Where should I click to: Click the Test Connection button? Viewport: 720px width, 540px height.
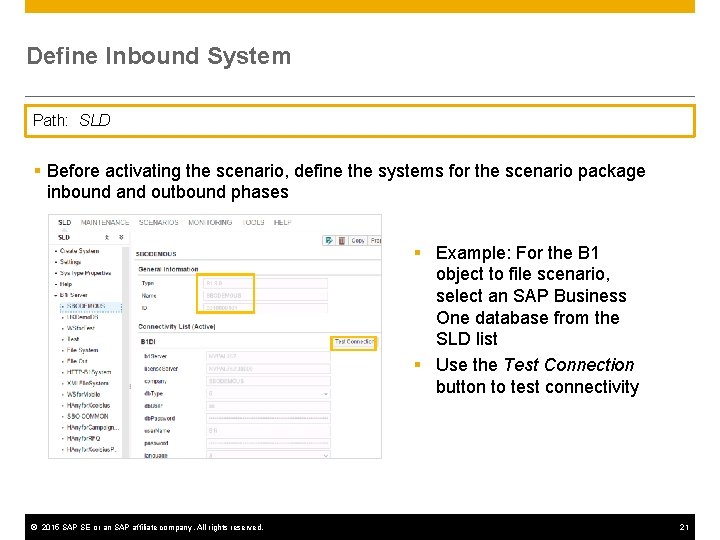[x=354, y=342]
